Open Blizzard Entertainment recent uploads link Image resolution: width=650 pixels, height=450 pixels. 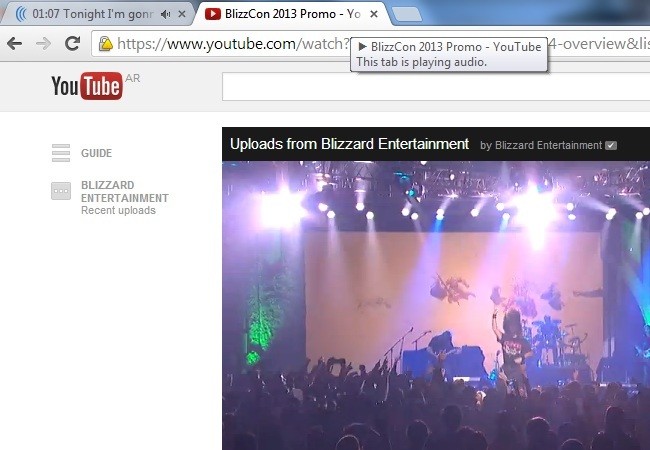pyautogui.click(x=124, y=198)
